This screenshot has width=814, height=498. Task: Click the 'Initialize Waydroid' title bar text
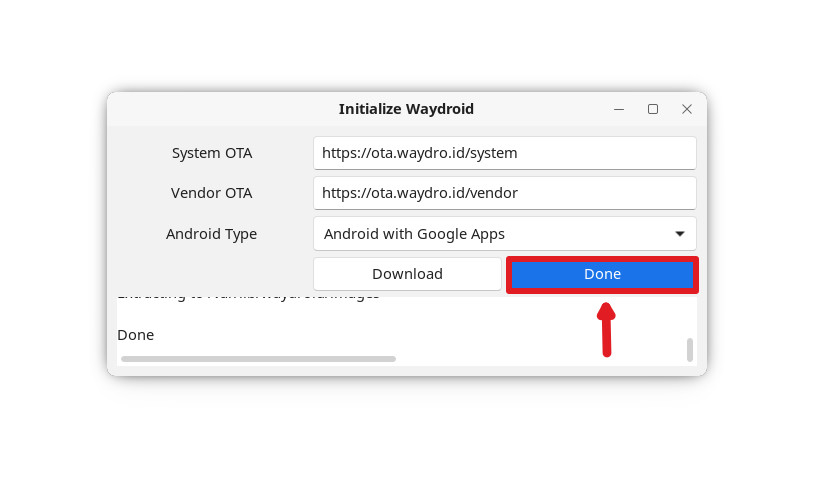click(x=406, y=109)
